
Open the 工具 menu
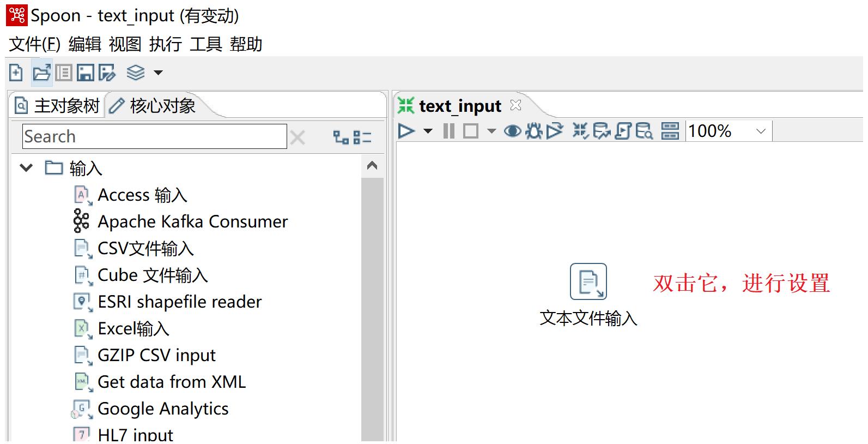(x=206, y=44)
